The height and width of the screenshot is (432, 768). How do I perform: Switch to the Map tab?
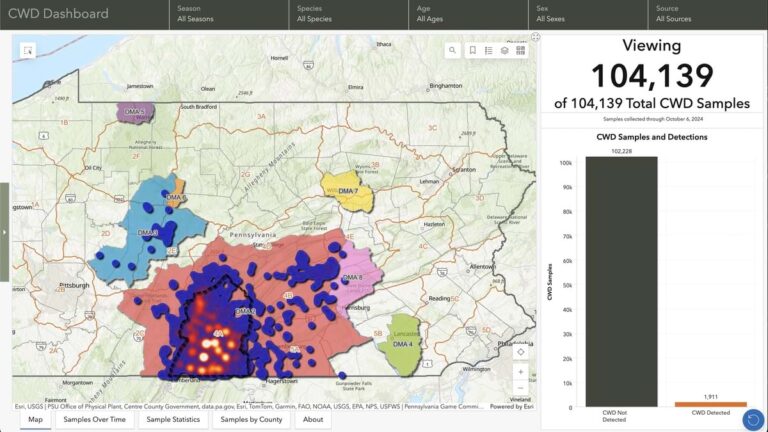(x=35, y=420)
